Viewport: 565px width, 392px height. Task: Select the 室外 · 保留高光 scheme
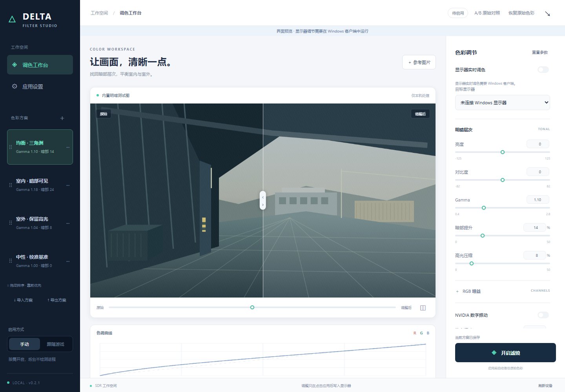tap(40, 223)
